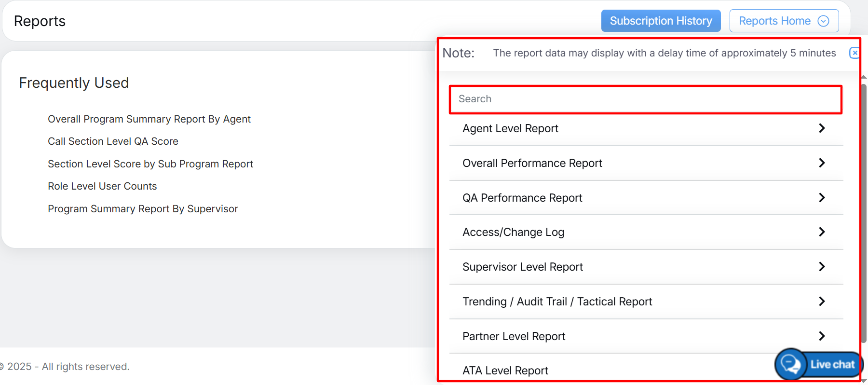Expand the QA Performance Report arrow
This screenshot has height=385, width=868.
click(x=822, y=198)
